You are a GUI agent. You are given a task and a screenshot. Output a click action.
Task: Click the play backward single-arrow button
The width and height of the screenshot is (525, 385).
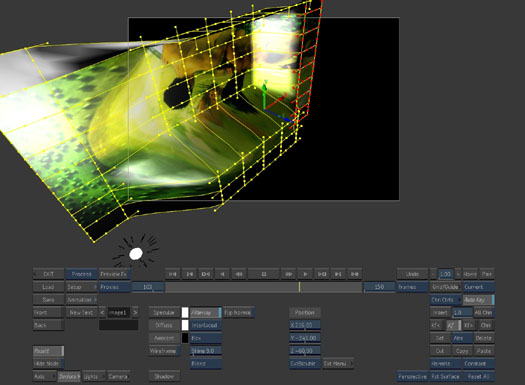click(x=222, y=274)
